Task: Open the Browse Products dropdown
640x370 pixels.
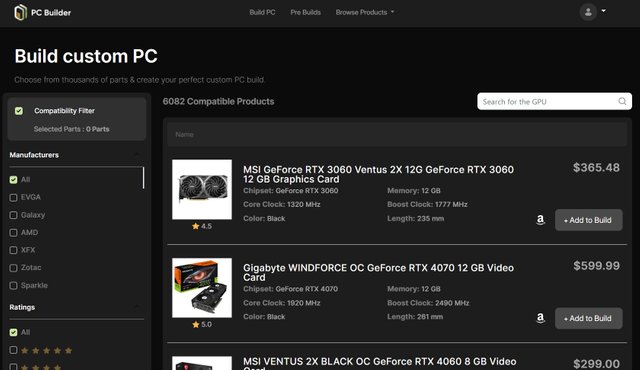Action: (x=365, y=12)
